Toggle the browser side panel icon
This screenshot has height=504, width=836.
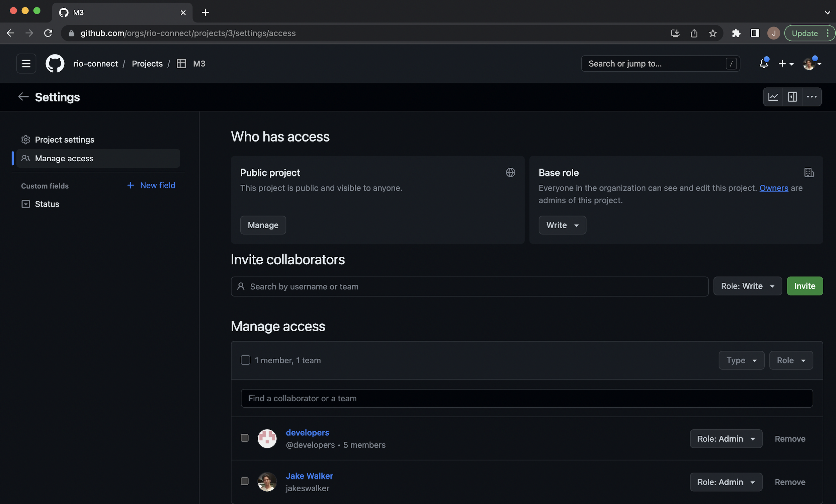(x=755, y=33)
